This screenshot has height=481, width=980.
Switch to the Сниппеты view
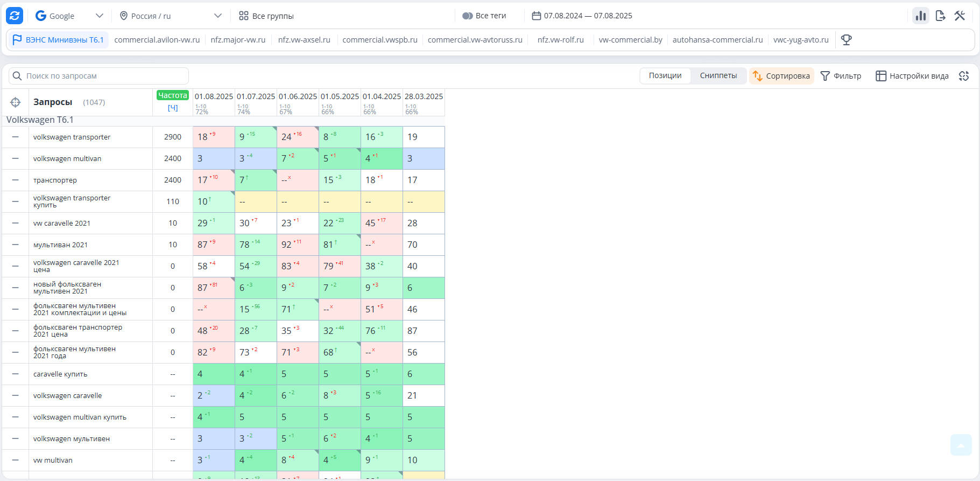click(x=718, y=76)
